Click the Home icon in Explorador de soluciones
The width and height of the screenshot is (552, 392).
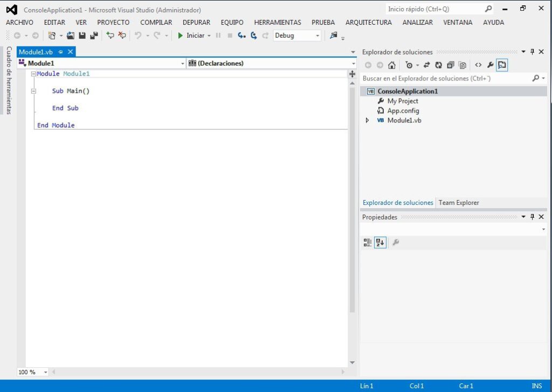tap(391, 65)
